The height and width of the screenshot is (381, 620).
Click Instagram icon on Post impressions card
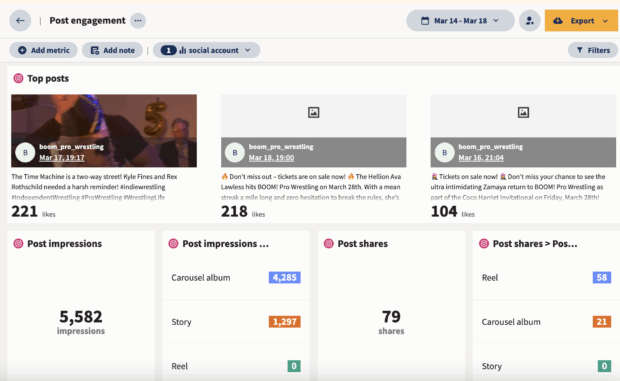tap(18, 243)
